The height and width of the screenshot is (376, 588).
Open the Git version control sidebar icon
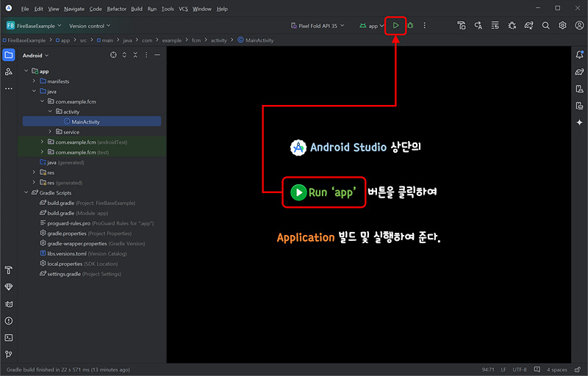pos(9,354)
